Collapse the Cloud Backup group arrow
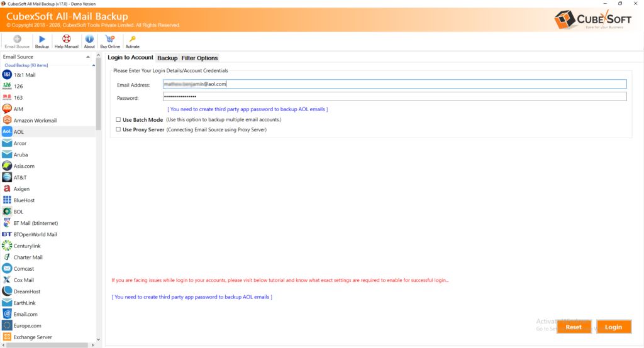 click(x=94, y=65)
